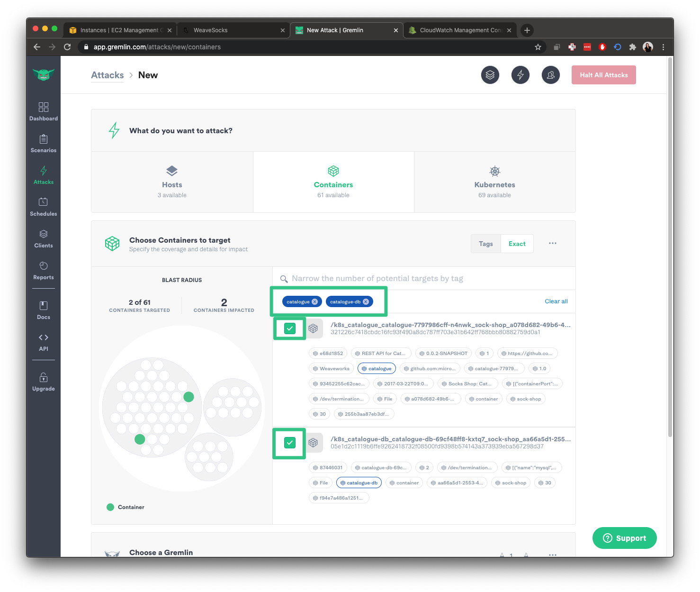Viewport: 700px width, 592px height.
Task: Bookmark this page with star icon
Action: [538, 47]
